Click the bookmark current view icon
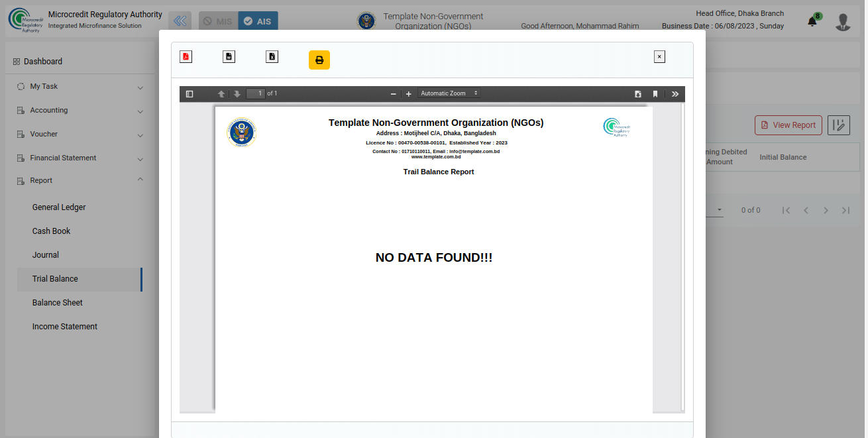Viewport: 868px width, 438px height. [655, 94]
